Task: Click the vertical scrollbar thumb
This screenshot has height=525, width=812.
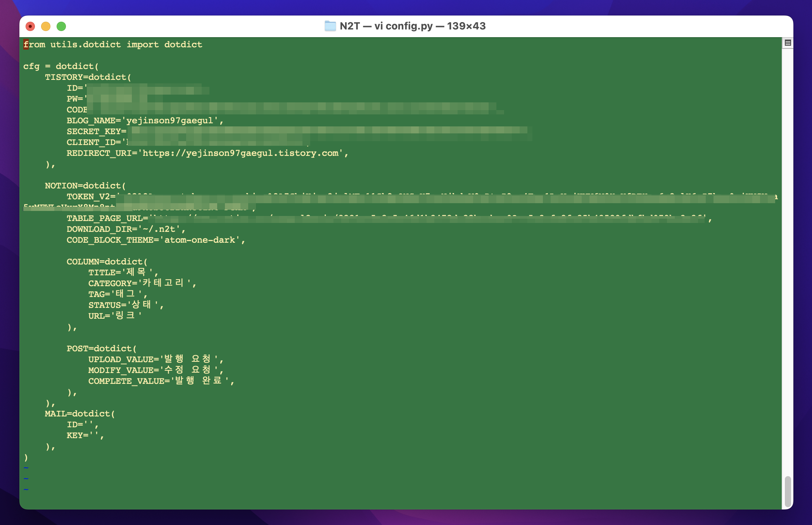Action: coord(788,491)
